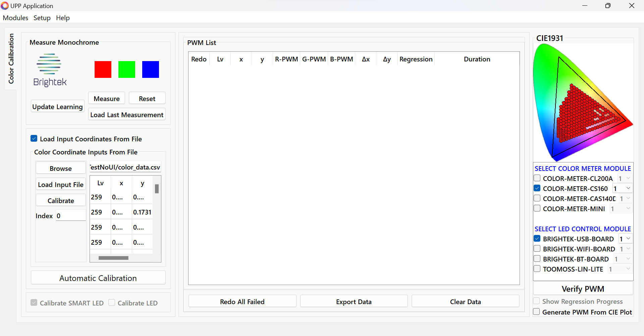Open the BRIGHTEK-USB-BOARD number dropdown

(x=628, y=239)
